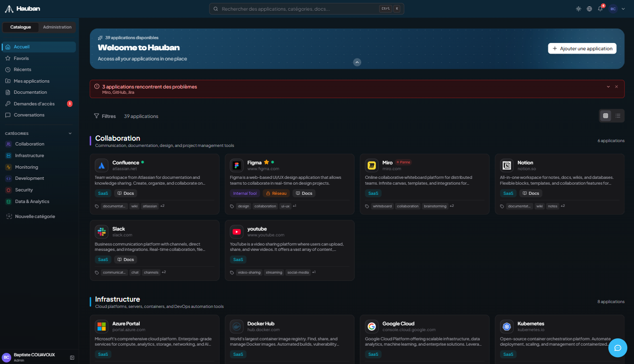Select the Monitoring category icon
The width and height of the screenshot is (634, 364).
9,167
